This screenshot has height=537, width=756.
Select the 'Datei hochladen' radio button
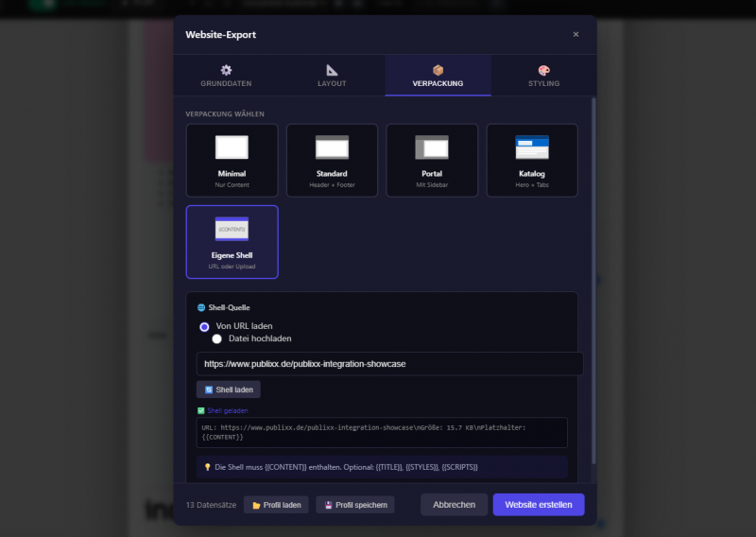[x=217, y=338]
